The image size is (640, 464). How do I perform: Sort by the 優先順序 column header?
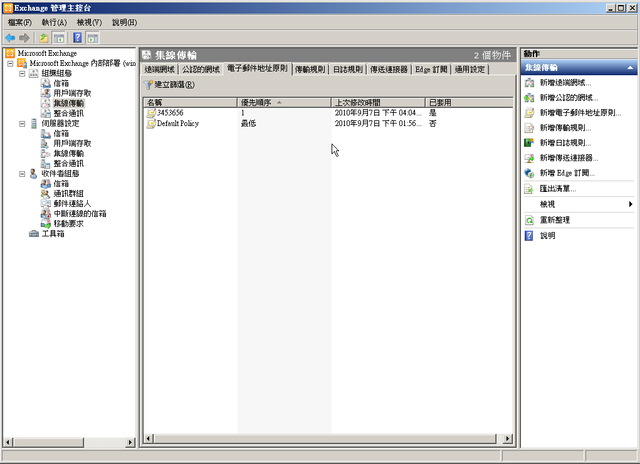click(x=284, y=102)
